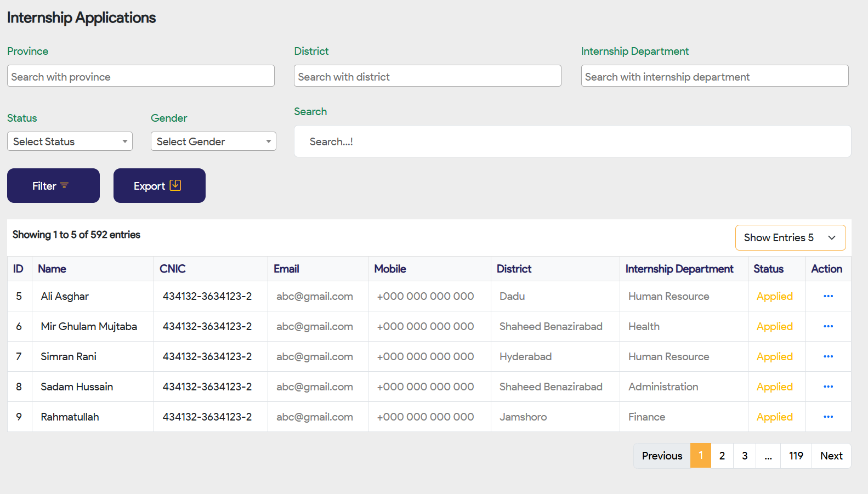Open action menu for Ali Asghar
This screenshot has height=494, width=868.
click(828, 296)
